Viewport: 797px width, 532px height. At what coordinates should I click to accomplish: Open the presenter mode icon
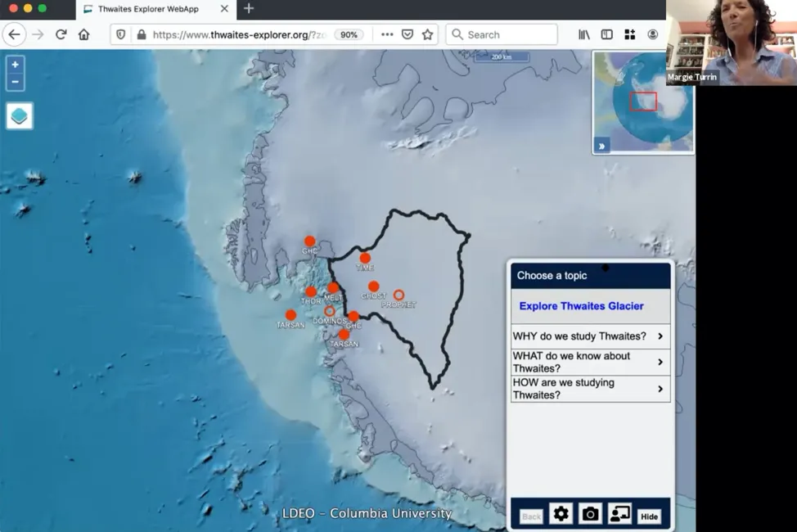619,514
